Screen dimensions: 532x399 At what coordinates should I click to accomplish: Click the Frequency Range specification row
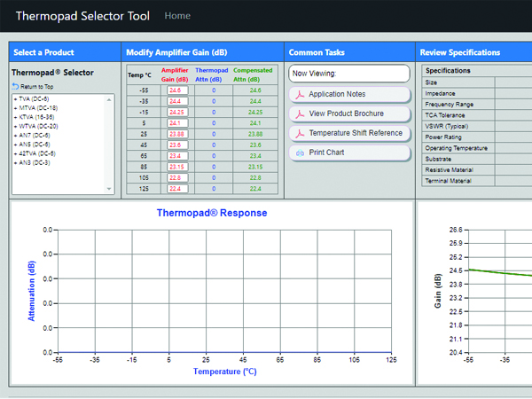point(477,105)
